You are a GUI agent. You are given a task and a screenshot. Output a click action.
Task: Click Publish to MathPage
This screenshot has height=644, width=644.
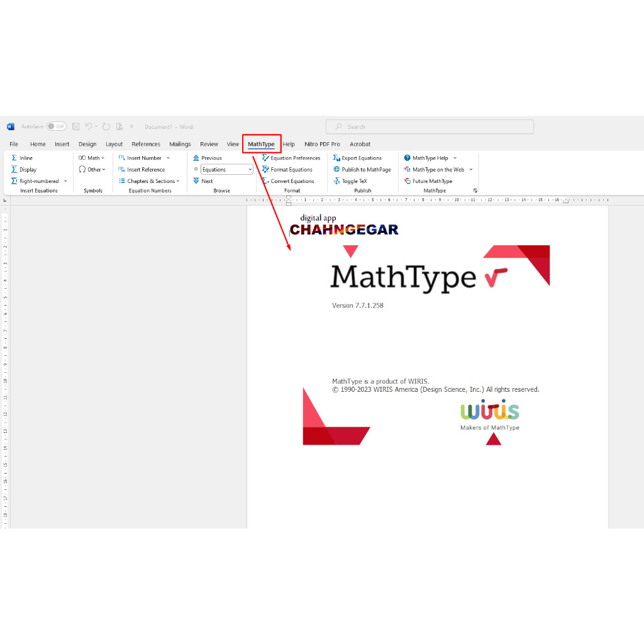click(x=362, y=169)
